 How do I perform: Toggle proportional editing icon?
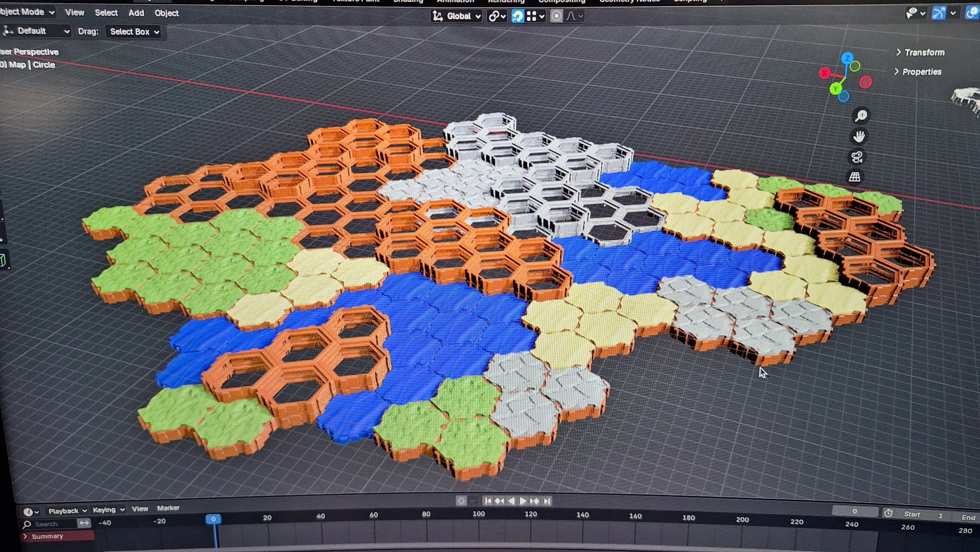click(556, 16)
